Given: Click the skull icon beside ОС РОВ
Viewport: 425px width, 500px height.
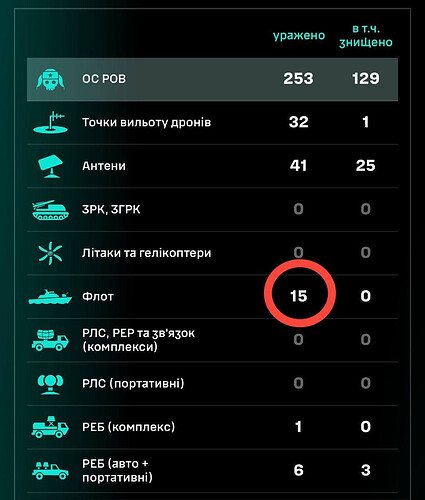Looking at the screenshot, I should click(50, 79).
